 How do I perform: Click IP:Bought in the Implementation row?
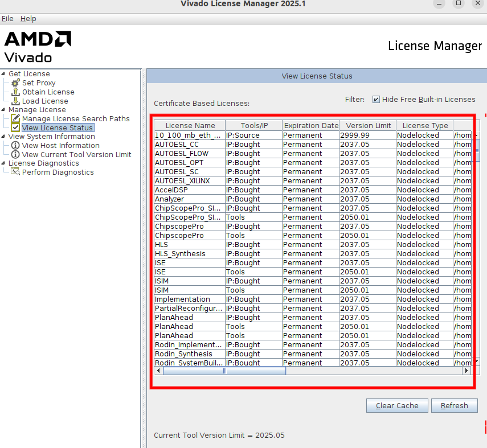(x=254, y=299)
